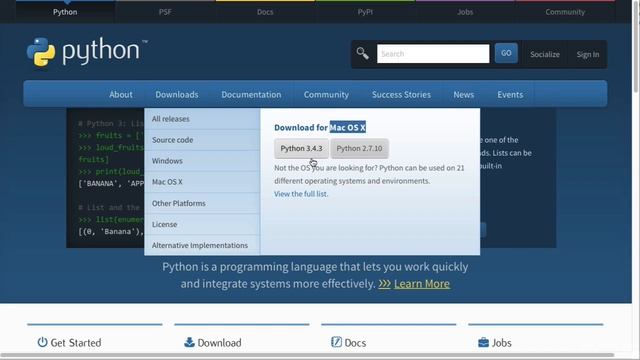Download Python 3.4.3 for Mac
Viewport: 640px width, 360px height.
(301, 148)
